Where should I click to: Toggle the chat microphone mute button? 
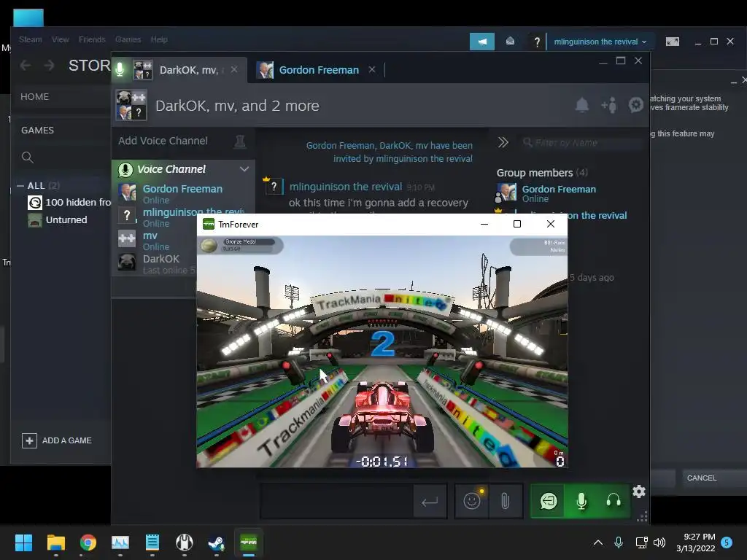581,501
